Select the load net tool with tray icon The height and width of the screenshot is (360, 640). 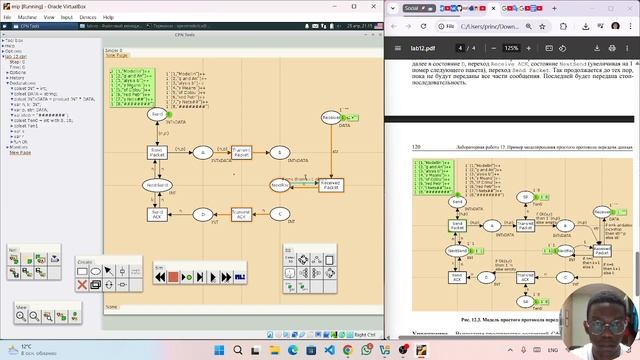pos(55,259)
